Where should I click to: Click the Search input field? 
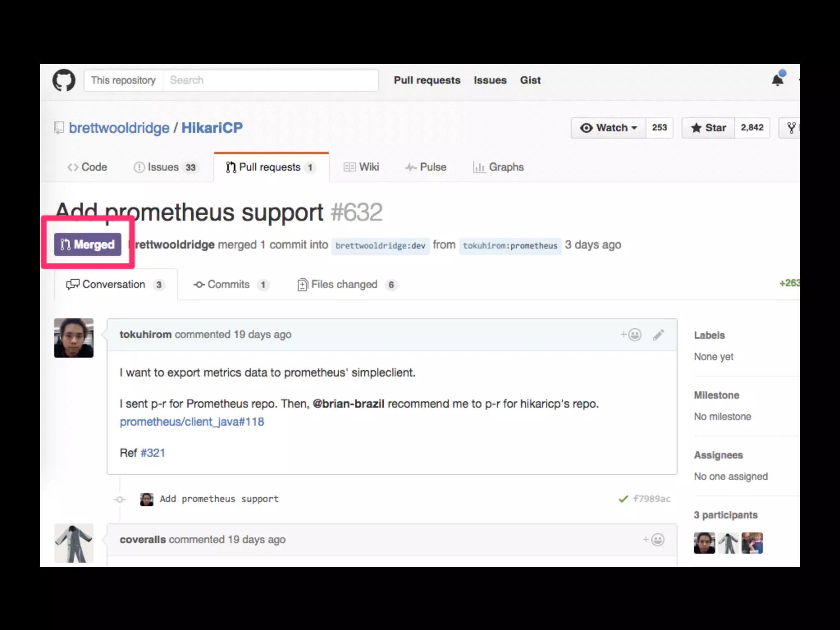click(x=270, y=80)
